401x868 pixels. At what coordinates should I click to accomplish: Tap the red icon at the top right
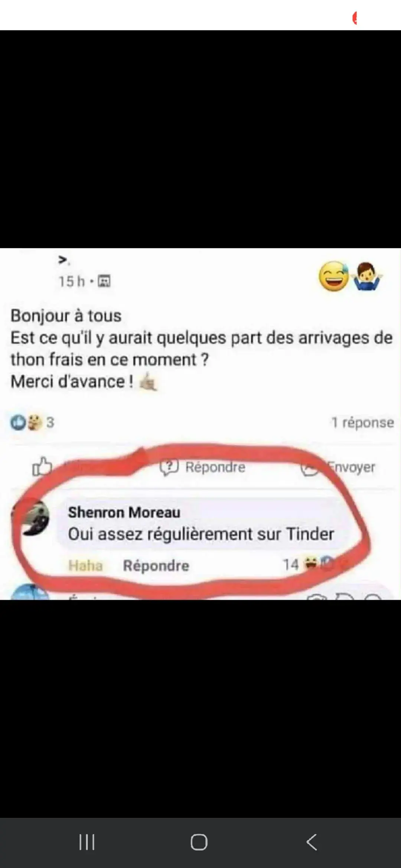click(355, 18)
